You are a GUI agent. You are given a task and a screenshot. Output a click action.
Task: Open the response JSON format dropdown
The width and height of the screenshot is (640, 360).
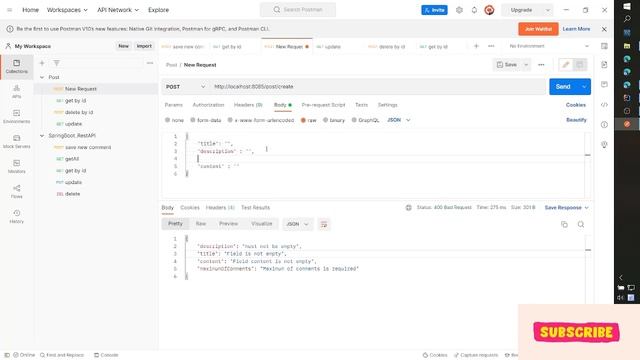297,224
